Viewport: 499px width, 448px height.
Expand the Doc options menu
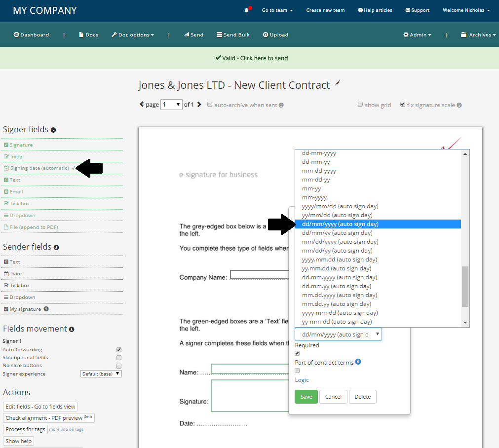coord(133,35)
